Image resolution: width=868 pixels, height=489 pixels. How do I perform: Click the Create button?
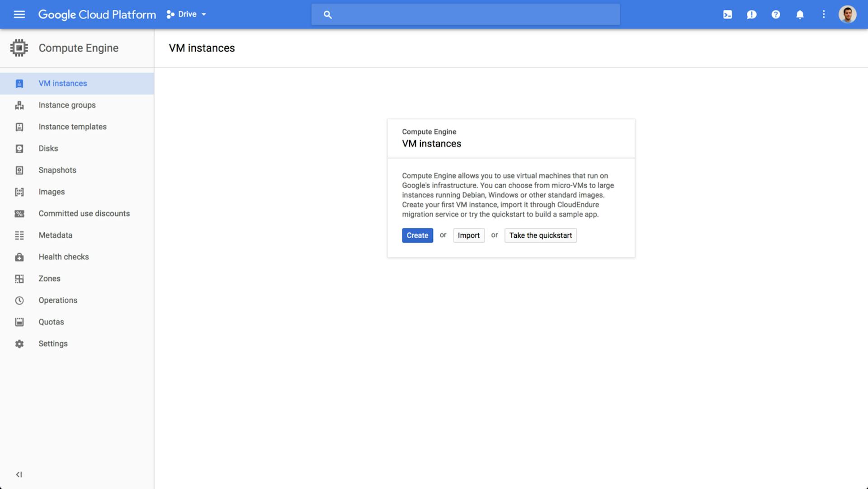417,235
